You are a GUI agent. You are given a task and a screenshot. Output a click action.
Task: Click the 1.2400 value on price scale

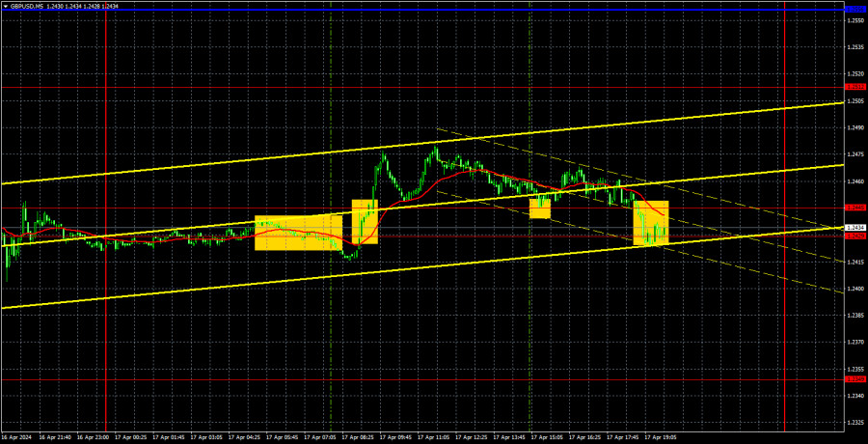(855, 289)
